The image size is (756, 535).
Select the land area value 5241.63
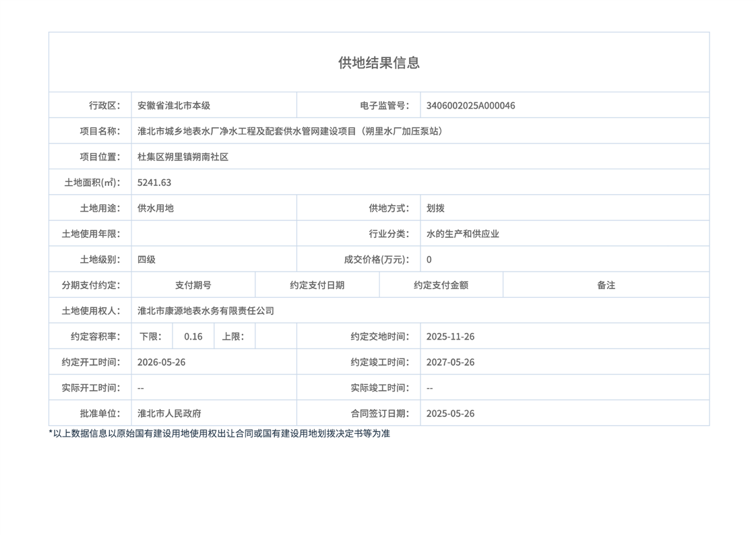154,183
